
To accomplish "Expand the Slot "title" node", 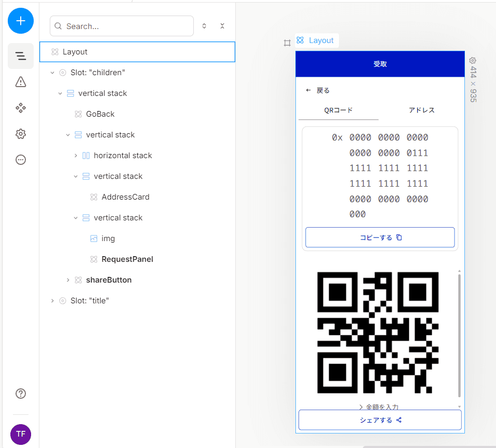I will [x=52, y=301].
